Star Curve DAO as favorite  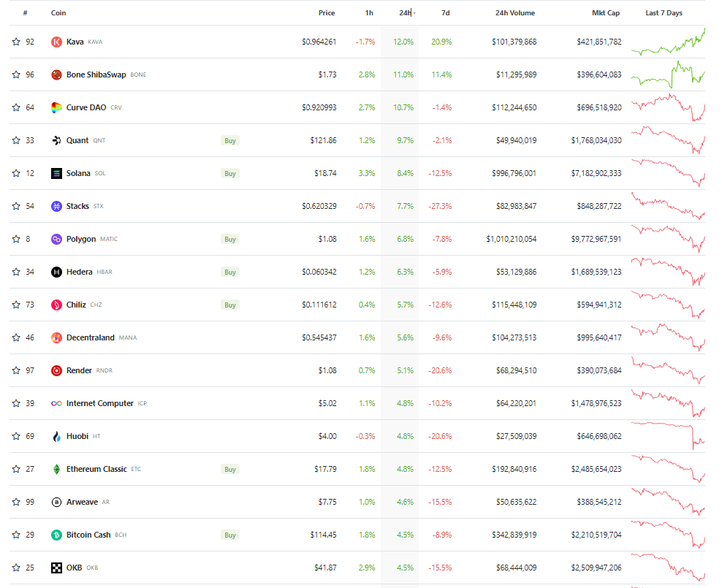(x=16, y=107)
